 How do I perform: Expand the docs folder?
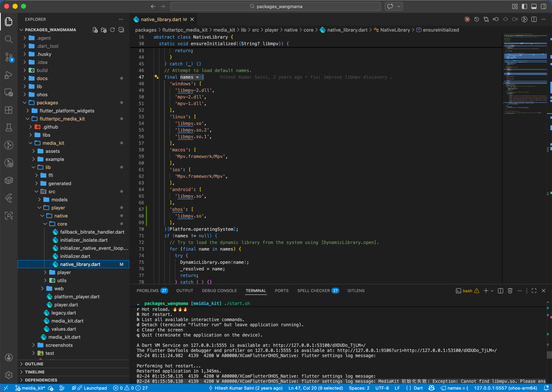coord(42,78)
